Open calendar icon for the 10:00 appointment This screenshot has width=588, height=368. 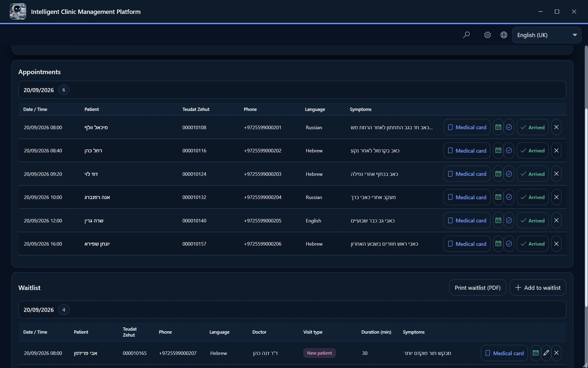tap(498, 197)
